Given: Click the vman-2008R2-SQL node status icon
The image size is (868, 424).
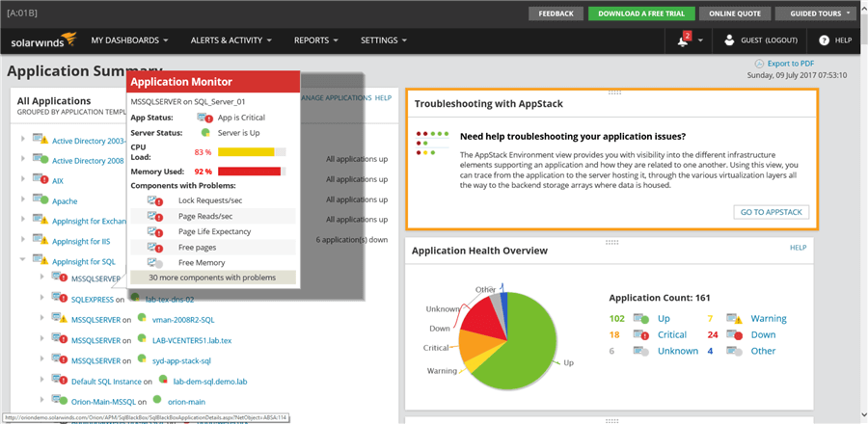Looking at the screenshot, I should [x=142, y=318].
